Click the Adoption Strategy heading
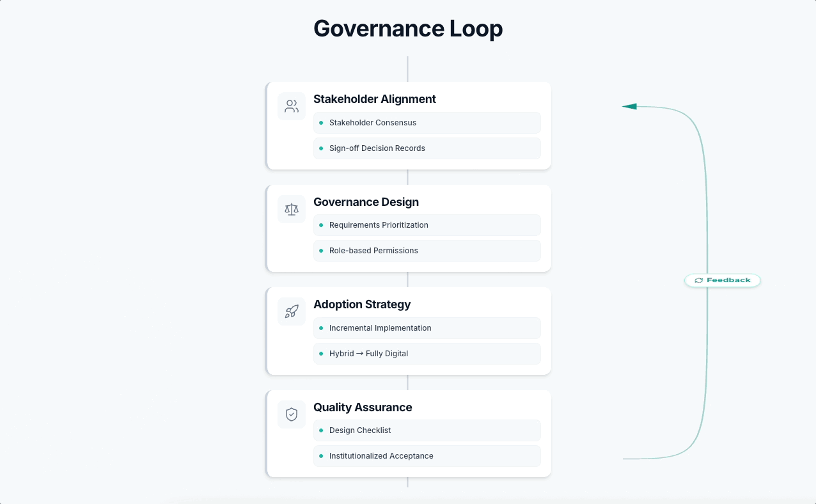Image resolution: width=816 pixels, height=504 pixels. pyautogui.click(x=362, y=304)
